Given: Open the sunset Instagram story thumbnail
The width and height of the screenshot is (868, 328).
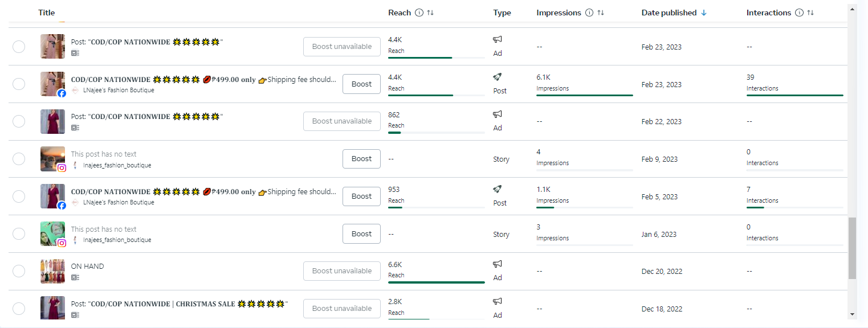Looking at the screenshot, I should 52,159.
